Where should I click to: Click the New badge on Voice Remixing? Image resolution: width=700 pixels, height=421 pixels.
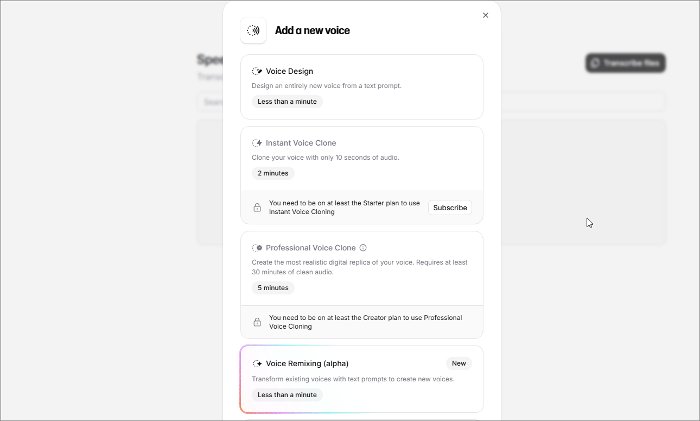(458, 363)
